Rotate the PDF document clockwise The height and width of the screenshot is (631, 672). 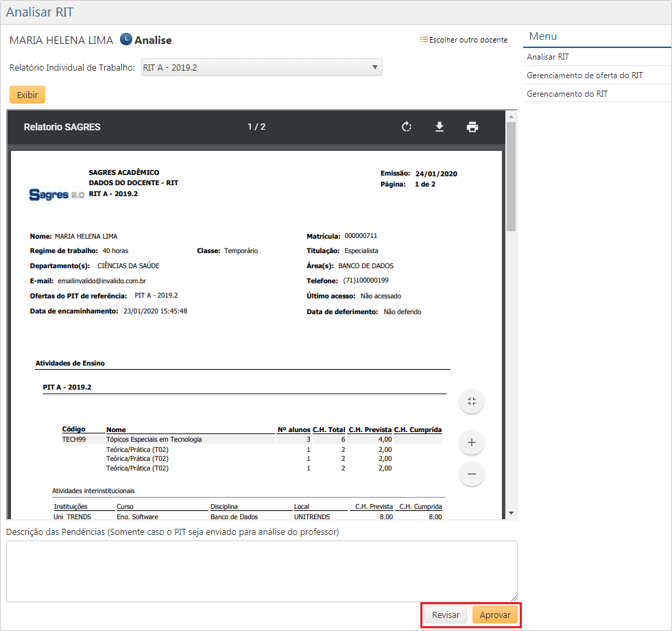point(407,127)
